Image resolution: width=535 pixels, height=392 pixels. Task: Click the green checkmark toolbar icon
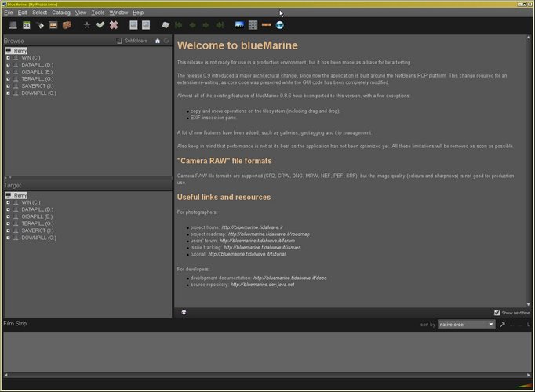tap(100, 25)
